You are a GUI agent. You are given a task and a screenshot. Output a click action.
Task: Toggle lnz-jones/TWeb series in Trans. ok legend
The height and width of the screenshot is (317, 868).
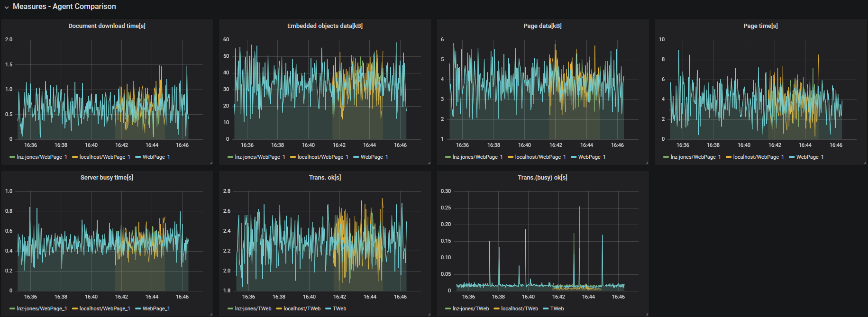coord(253,309)
